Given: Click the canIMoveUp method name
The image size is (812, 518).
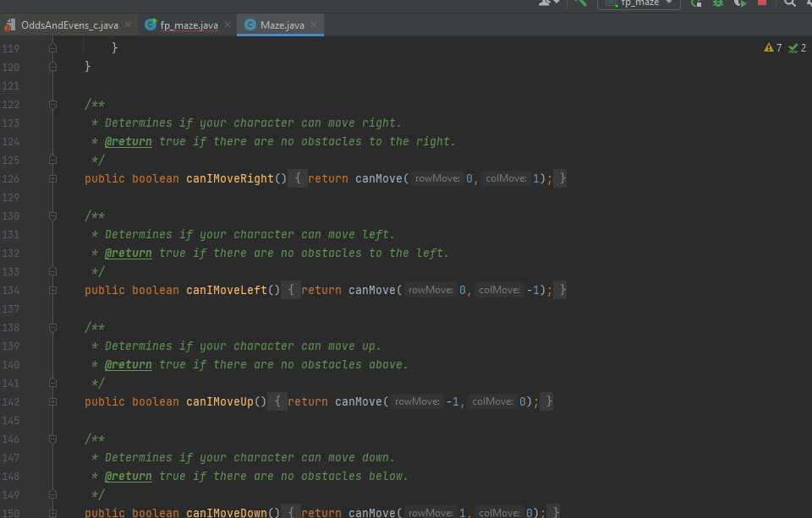Looking at the screenshot, I should (220, 401).
